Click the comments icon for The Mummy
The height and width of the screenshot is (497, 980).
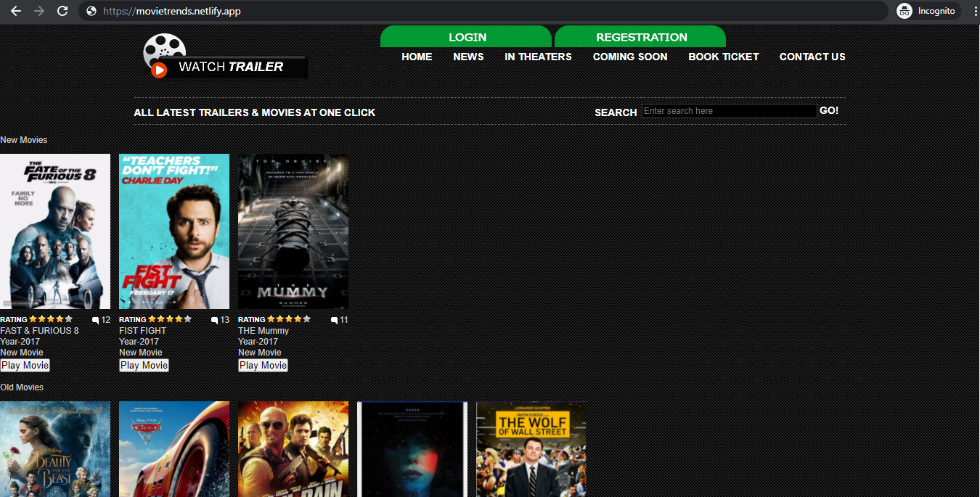334,320
